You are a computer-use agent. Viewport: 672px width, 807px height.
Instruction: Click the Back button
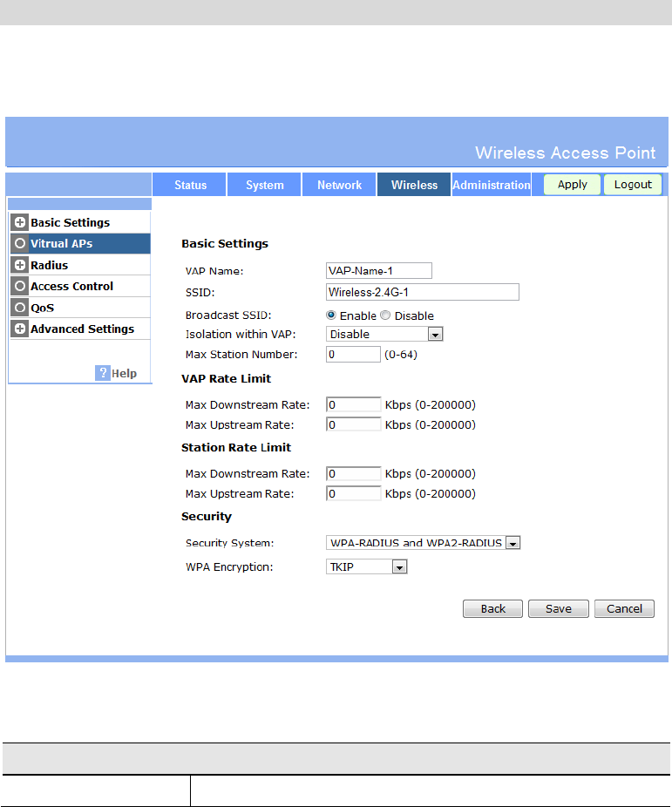(x=493, y=609)
